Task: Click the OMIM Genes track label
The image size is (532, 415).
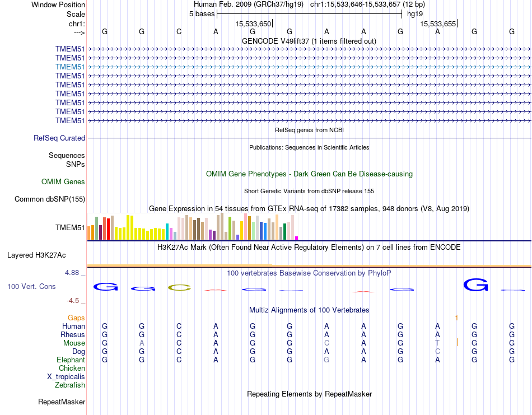Action: [x=63, y=181]
